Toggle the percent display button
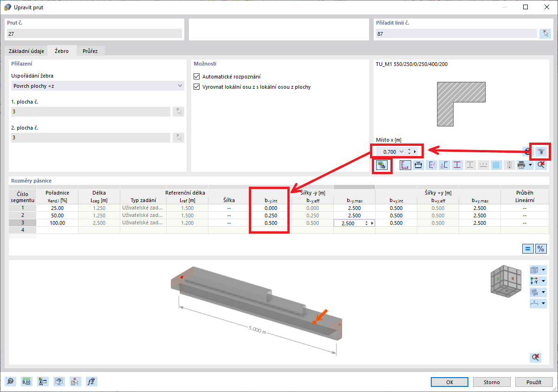 541,248
